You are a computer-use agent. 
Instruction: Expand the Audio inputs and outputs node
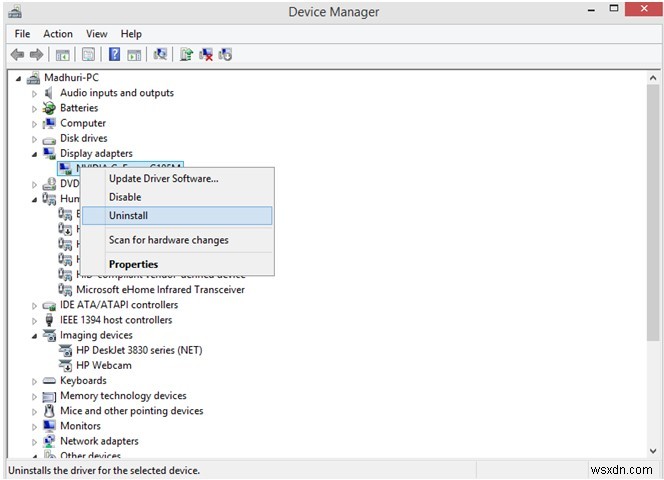[34, 94]
